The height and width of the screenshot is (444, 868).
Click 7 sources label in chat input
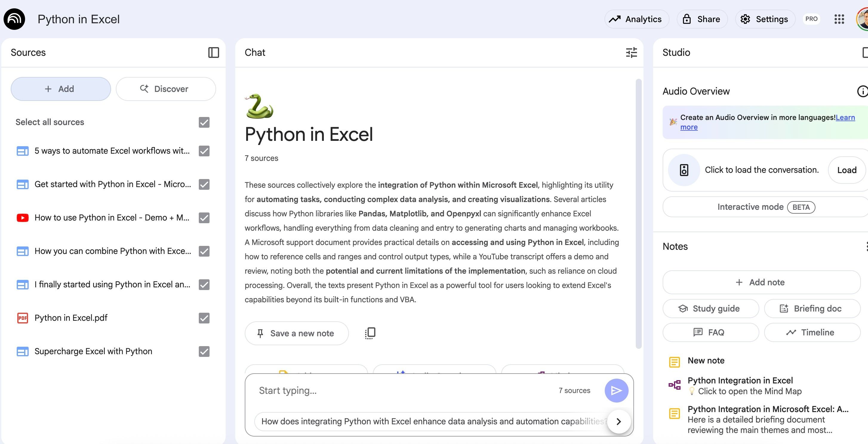(574, 390)
